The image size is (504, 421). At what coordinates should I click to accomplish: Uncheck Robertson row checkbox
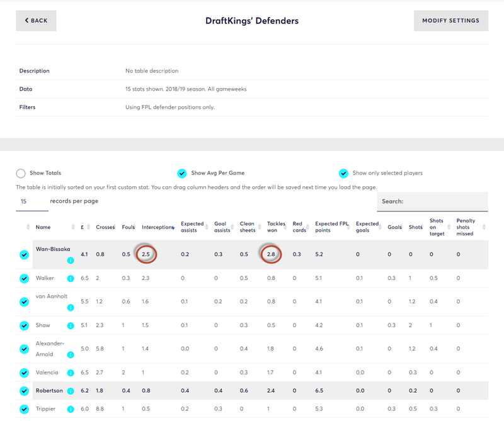point(24,391)
